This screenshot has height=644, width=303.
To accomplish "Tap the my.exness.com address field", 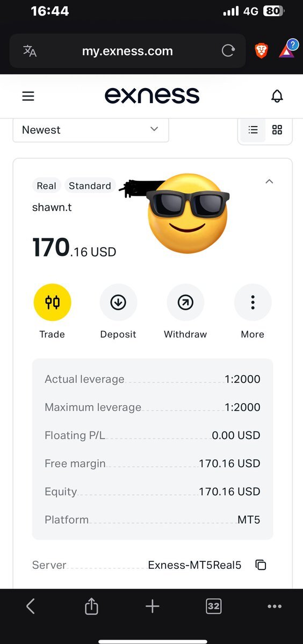I will coord(127,51).
